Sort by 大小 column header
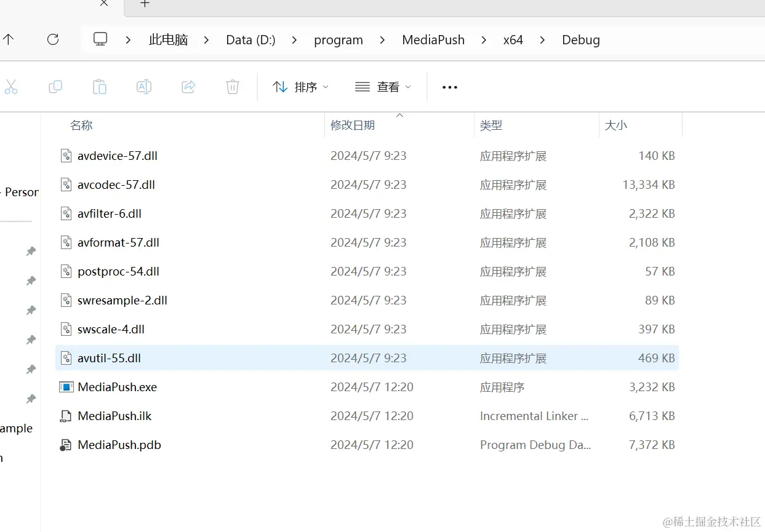Viewport: 765px width, 532px height. (616, 125)
